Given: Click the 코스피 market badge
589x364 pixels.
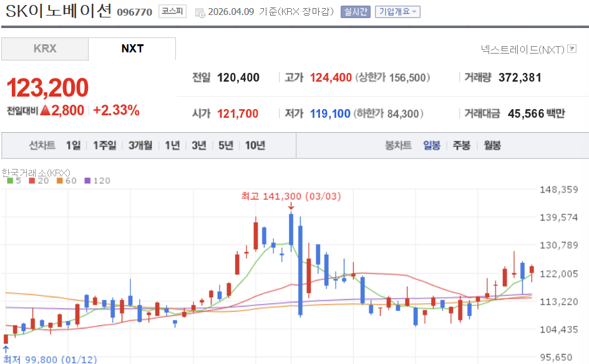Looking at the screenshot, I should [172, 11].
